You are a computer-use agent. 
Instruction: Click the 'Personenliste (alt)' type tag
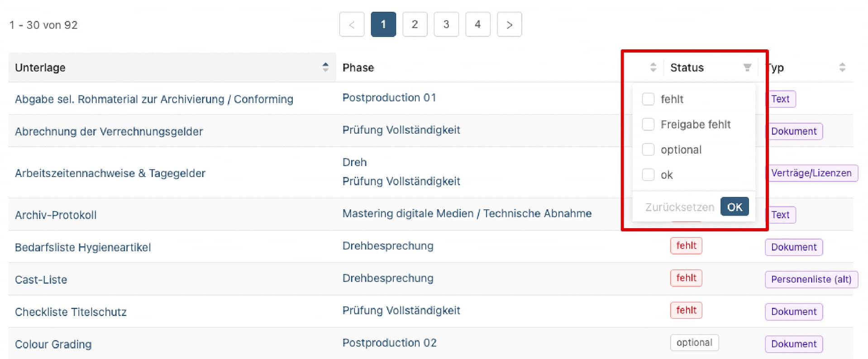point(811,279)
